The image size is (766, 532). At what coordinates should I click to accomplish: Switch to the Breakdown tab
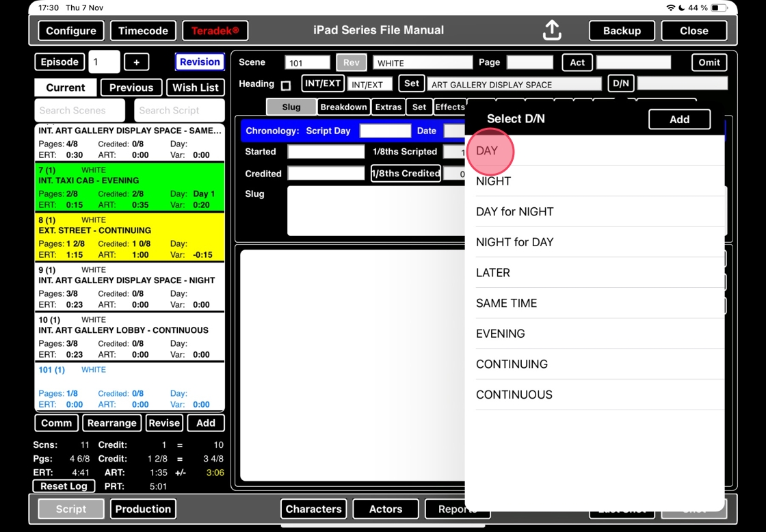click(343, 107)
